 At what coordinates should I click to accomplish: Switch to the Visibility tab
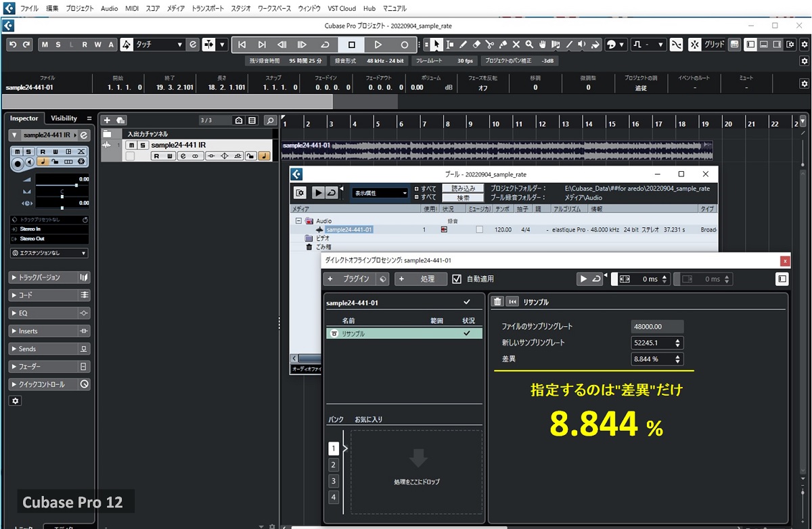[64, 118]
